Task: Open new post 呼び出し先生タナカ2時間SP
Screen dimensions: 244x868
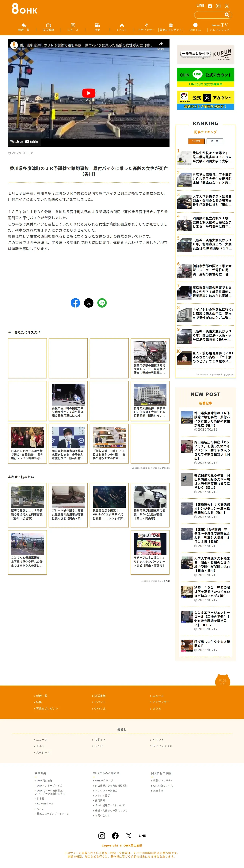Action: [205, 646]
